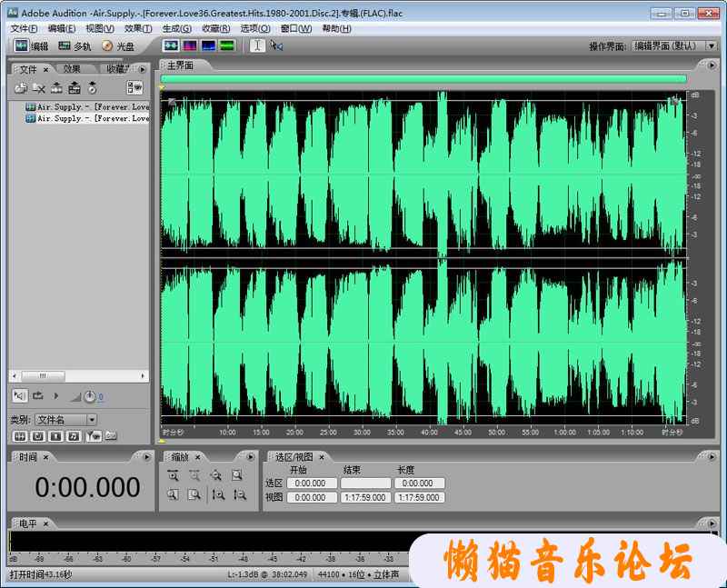Click the zoom to left edge of selection icon
Viewport: 727px width, 588px height.
[x=173, y=494]
